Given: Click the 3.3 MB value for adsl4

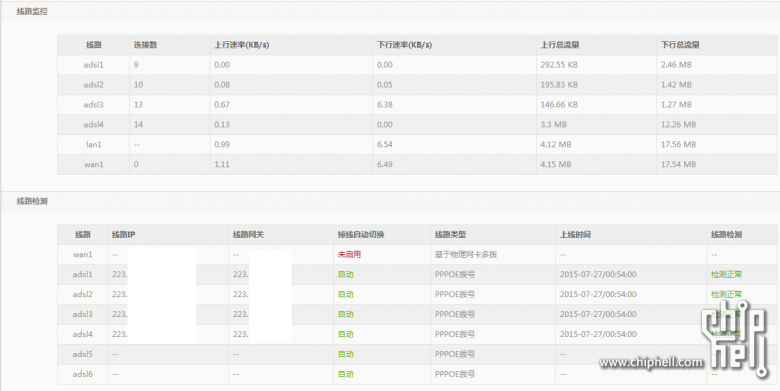Looking at the screenshot, I should pyautogui.click(x=554, y=124).
